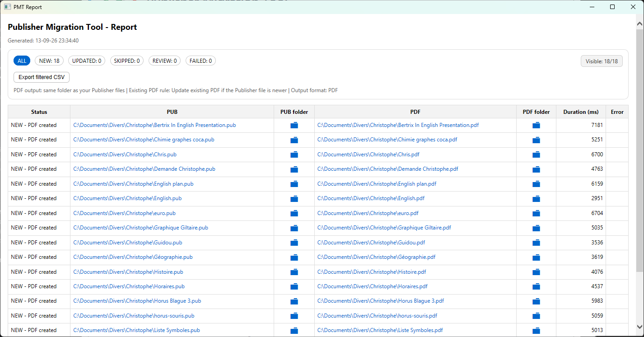Filter by NEW: 18 entries
The width and height of the screenshot is (644, 337).
click(49, 61)
